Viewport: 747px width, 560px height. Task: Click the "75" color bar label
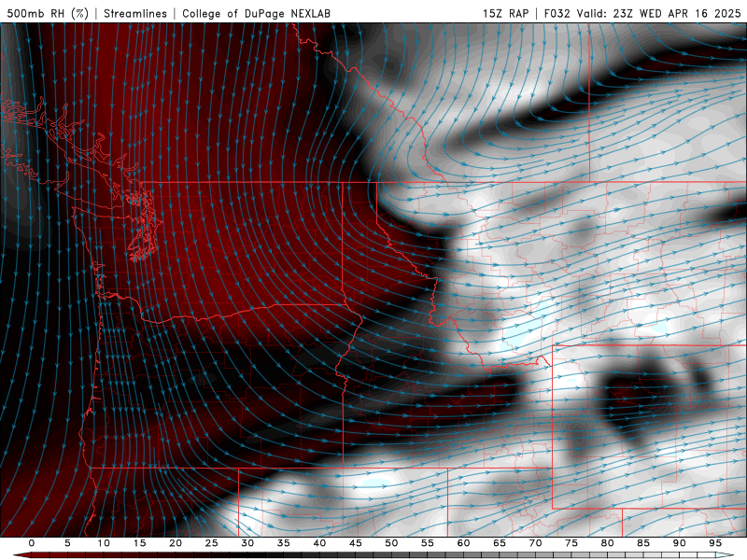coord(571,543)
